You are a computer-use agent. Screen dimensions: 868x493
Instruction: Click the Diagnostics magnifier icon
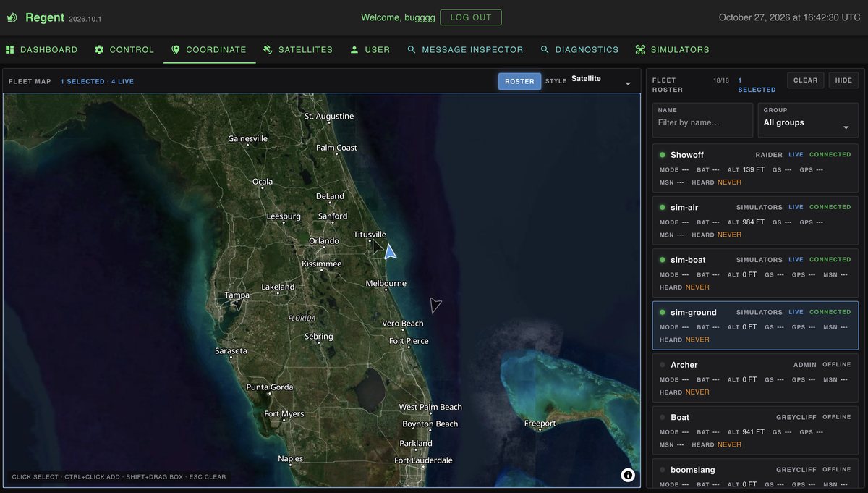[x=545, y=50]
